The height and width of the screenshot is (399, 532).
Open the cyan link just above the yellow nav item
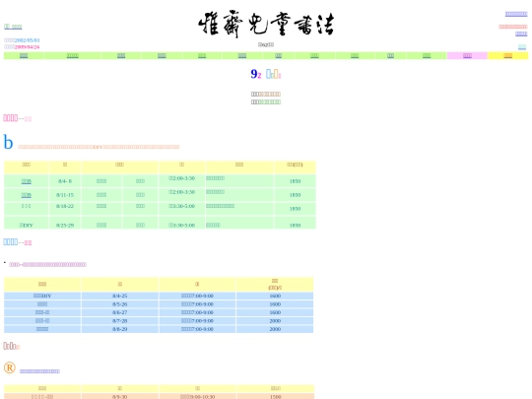click(x=522, y=47)
